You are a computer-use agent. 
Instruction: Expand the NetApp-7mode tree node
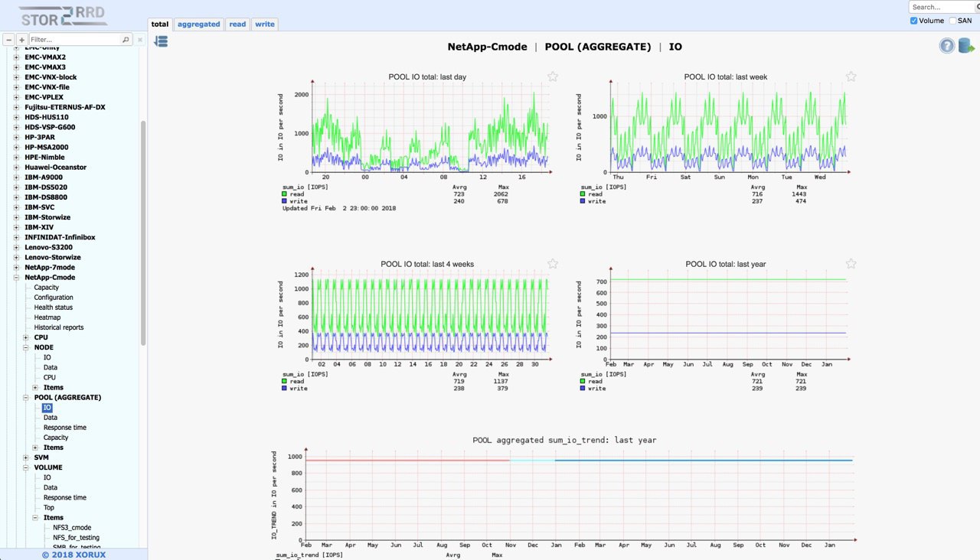click(x=17, y=268)
